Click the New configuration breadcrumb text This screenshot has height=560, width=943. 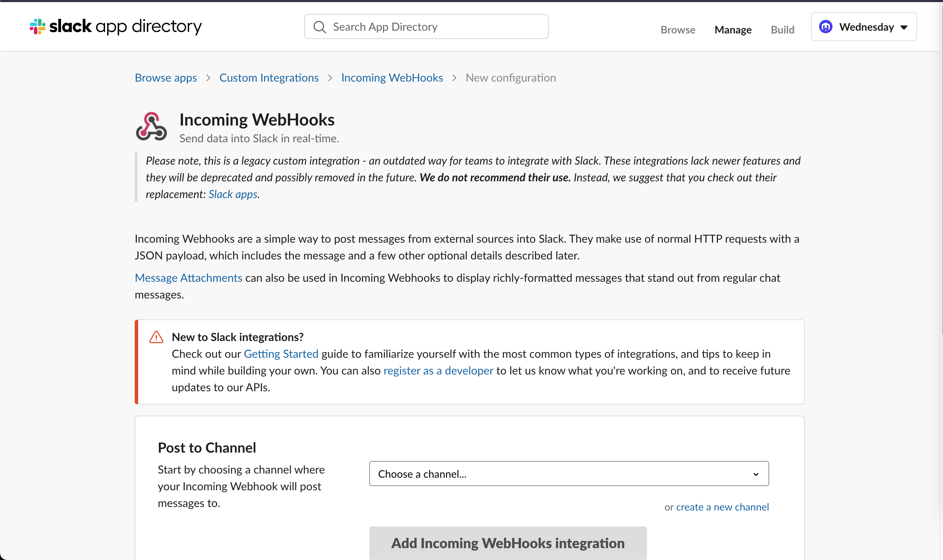[x=511, y=78]
